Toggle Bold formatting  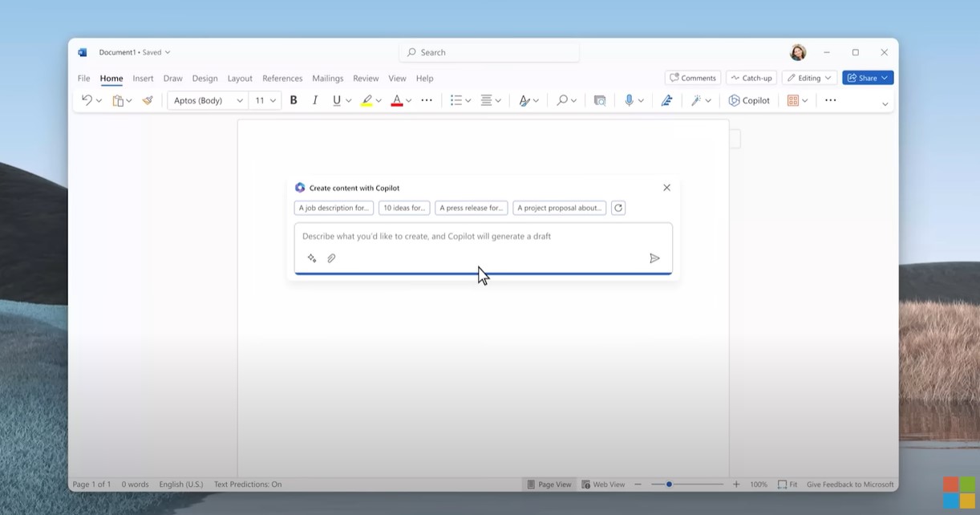tap(294, 100)
